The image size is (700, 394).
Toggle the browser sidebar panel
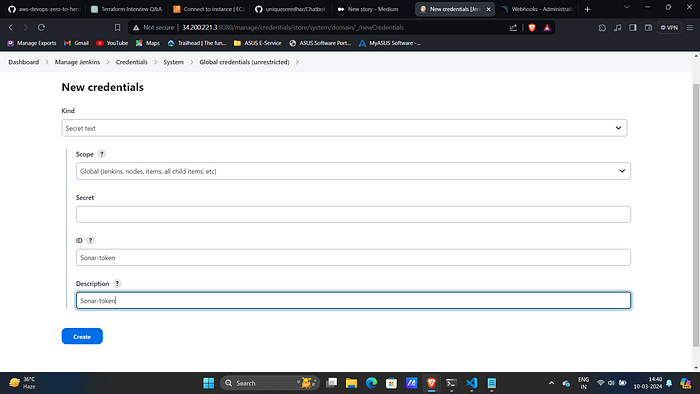(x=633, y=28)
